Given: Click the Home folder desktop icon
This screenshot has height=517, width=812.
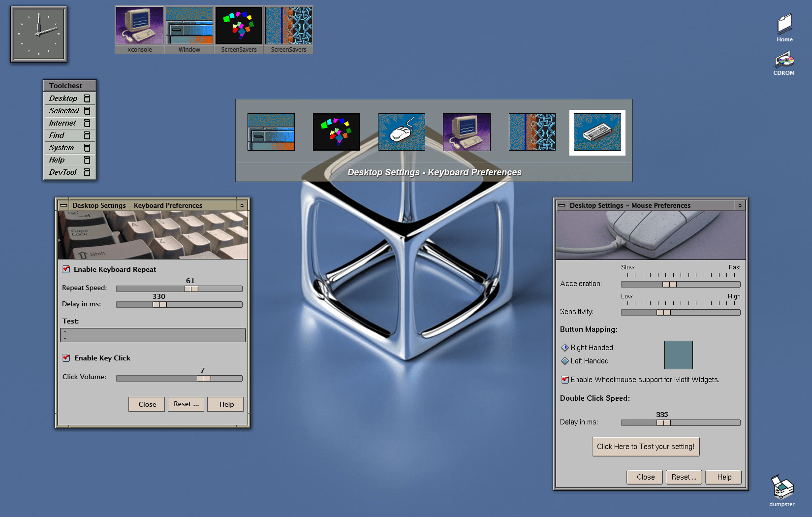Looking at the screenshot, I should pyautogui.click(x=784, y=28).
